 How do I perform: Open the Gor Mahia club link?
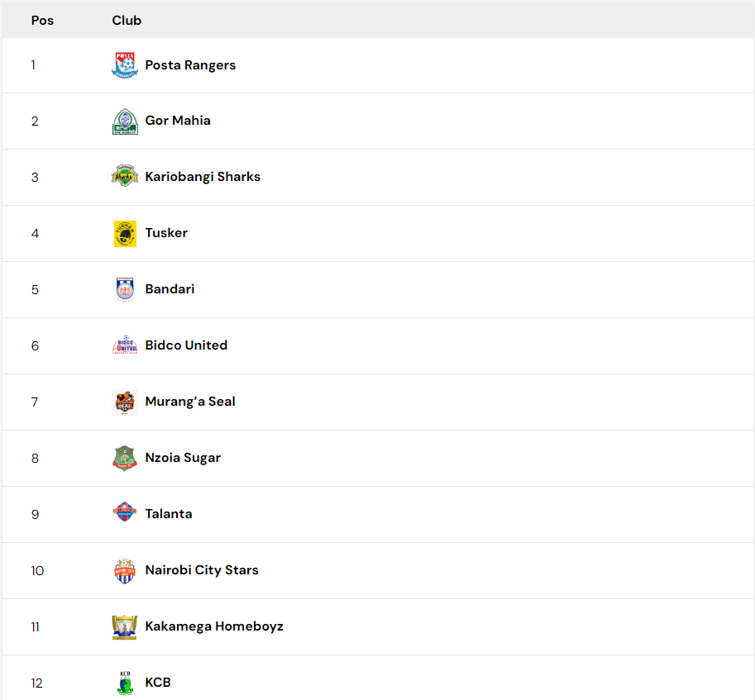tap(178, 121)
